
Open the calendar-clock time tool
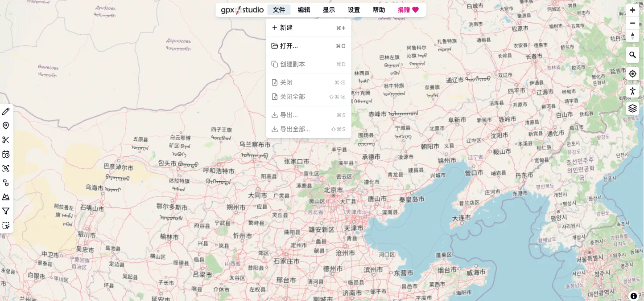[x=6, y=154]
